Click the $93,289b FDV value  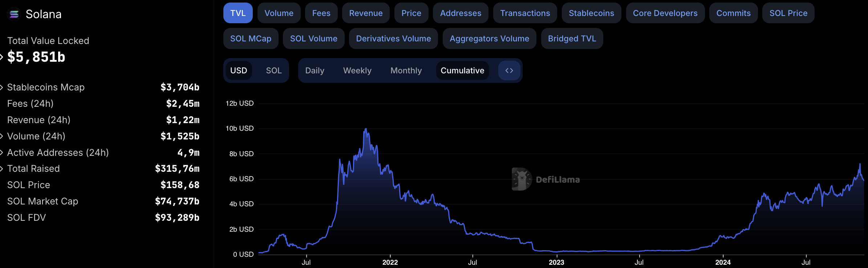click(x=177, y=218)
